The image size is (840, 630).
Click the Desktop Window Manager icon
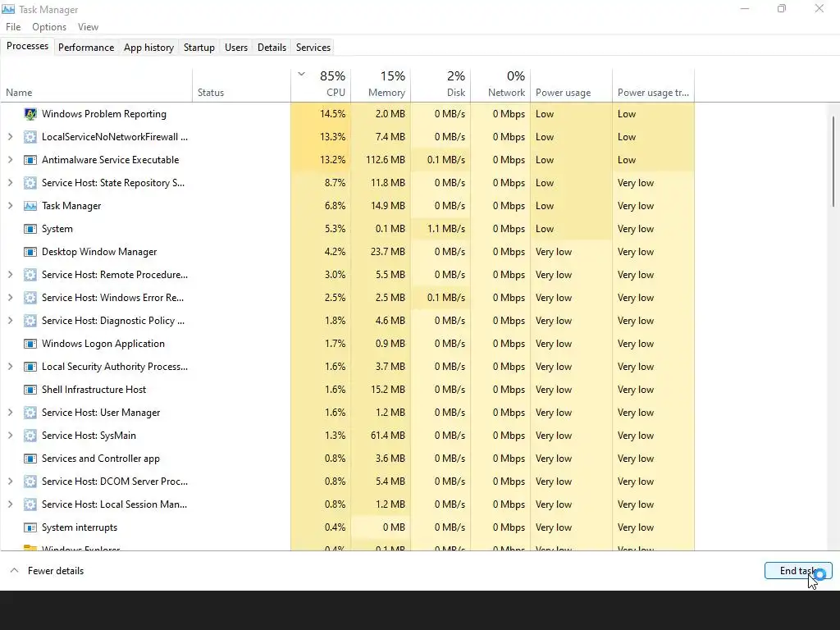coord(30,252)
